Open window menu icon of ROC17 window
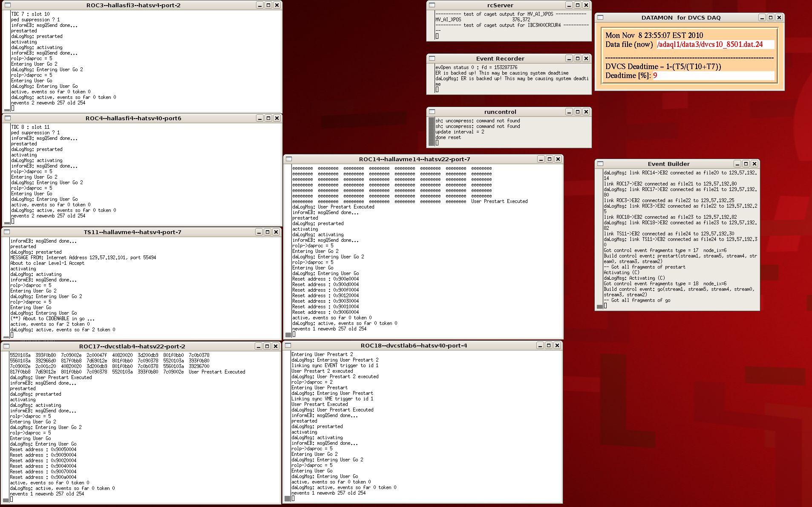This screenshot has height=507, width=812. point(6,346)
